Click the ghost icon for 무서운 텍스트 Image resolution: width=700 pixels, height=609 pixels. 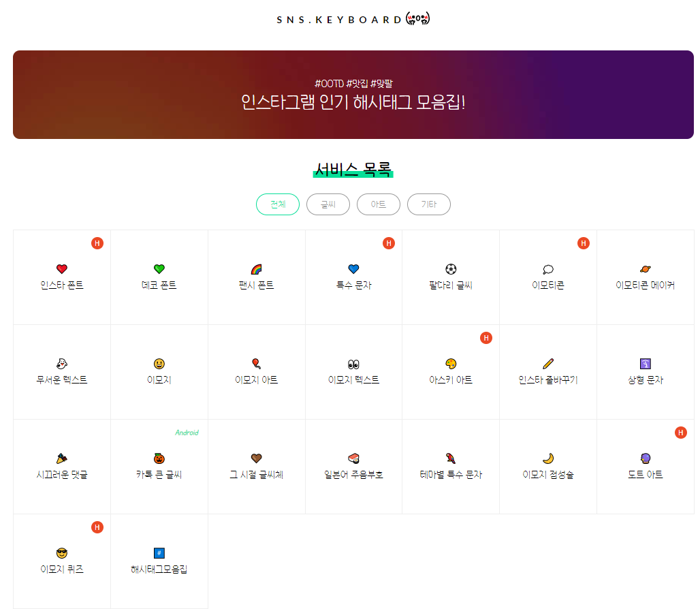pyautogui.click(x=61, y=363)
